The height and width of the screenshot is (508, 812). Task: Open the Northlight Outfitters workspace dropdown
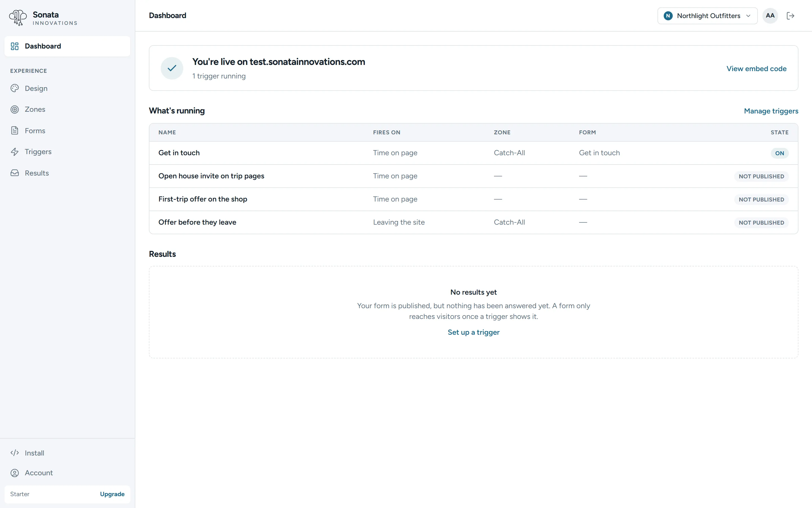(x=707, y=16)
